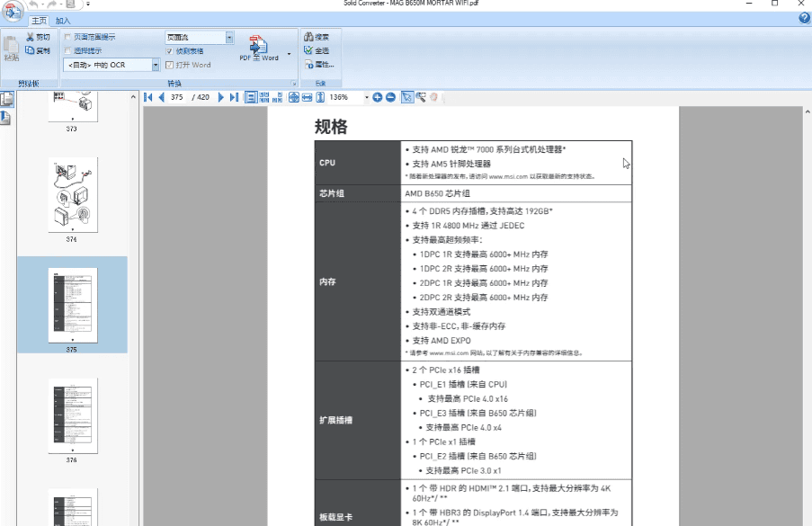Screen dimensions: 812x526
Task: Go to the first page
Action: [x=148, y=97]
